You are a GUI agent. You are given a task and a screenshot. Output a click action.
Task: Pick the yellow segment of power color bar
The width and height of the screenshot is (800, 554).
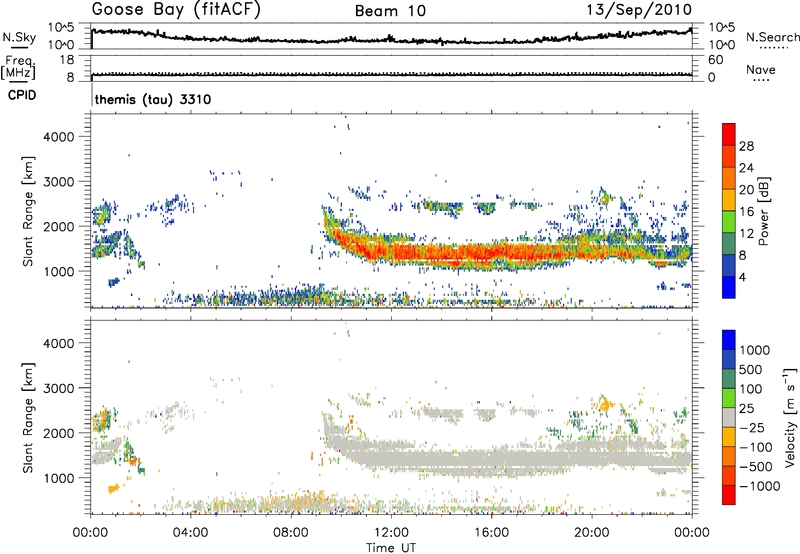click(x=729, y=200)
